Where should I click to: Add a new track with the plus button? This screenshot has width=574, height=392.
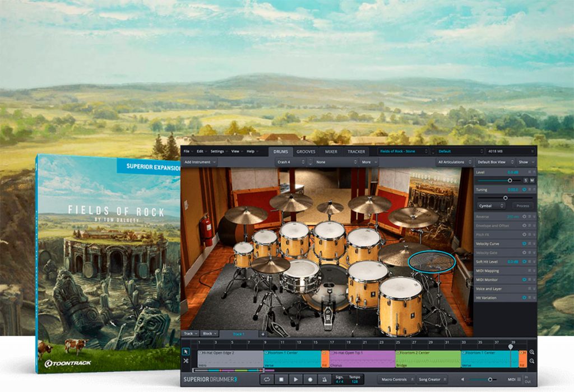pyautogui.click(x=262, y=334)
